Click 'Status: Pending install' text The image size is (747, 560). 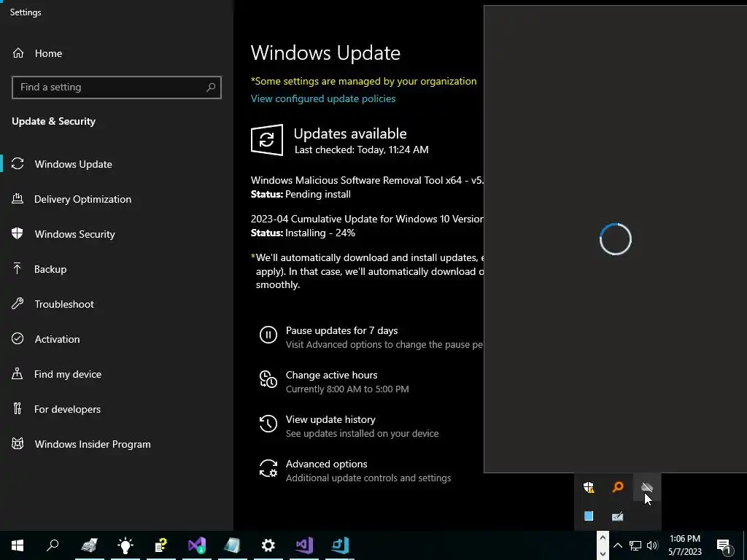301,194
